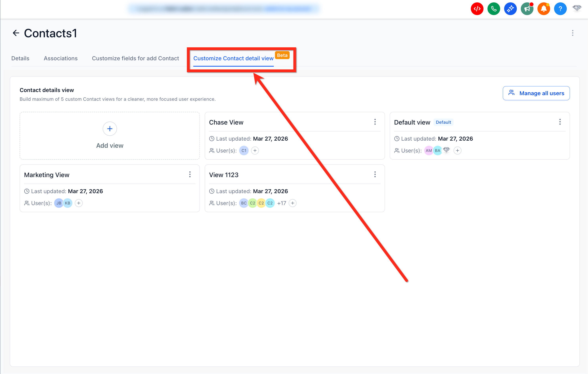Screen dimensions: 588x374
Task: Click the Add view label
Action: click(110, 145)
